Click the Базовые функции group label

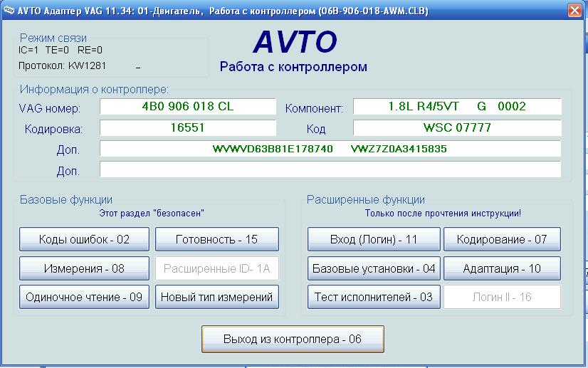66,199
